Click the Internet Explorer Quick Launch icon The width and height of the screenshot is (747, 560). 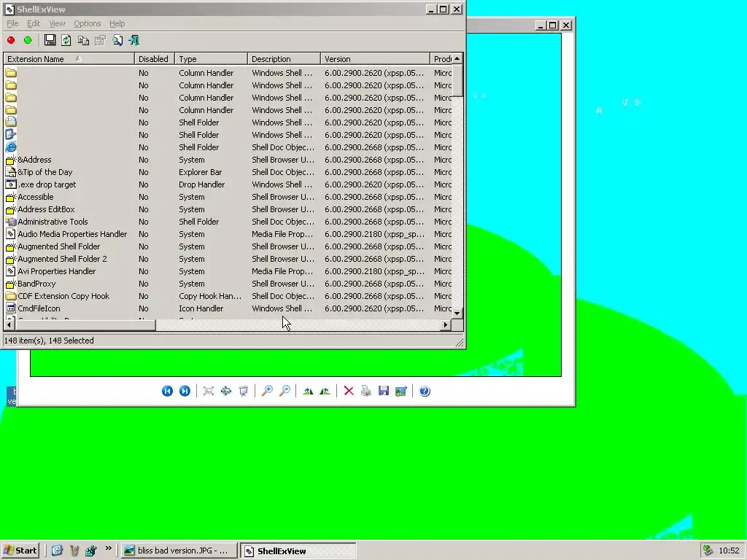pyautogui.click(x=57, y=551)
